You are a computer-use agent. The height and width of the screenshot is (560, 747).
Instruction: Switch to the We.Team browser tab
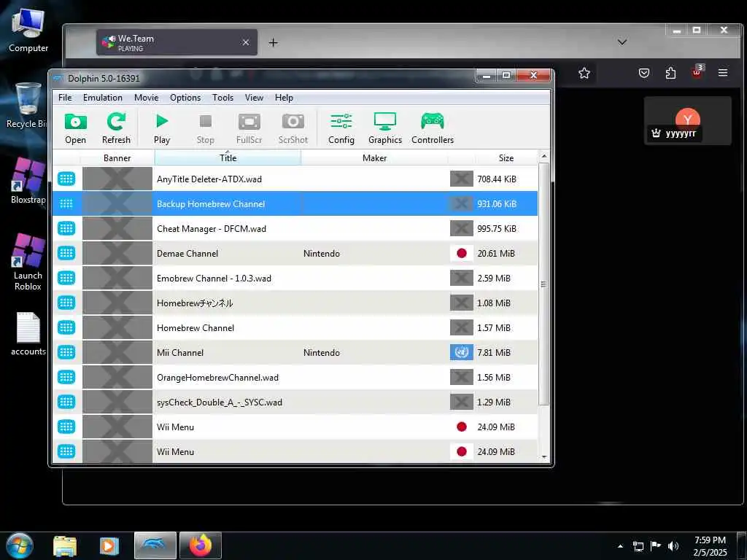click(177, 42)
